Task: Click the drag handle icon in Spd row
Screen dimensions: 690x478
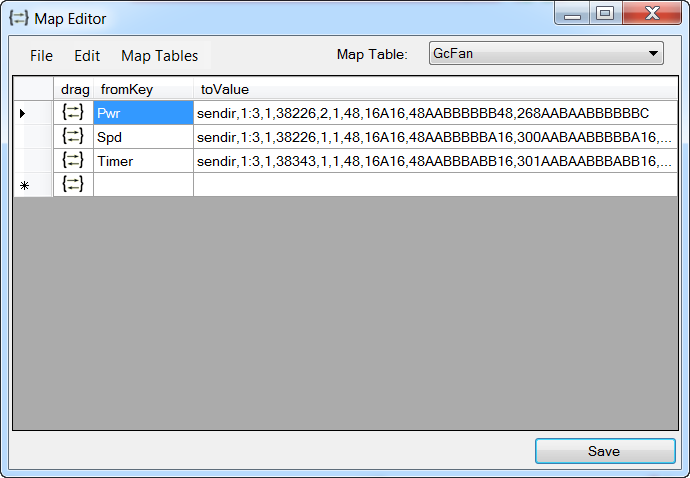Action: (73, 136)
